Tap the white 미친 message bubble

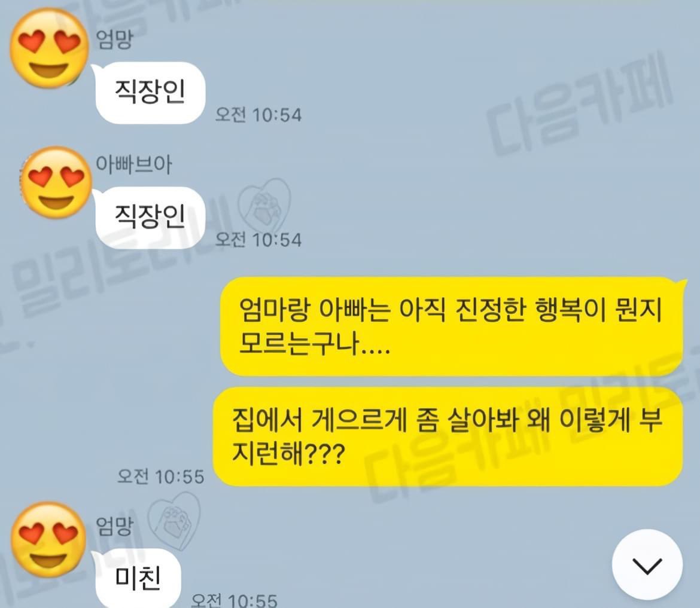137,579
